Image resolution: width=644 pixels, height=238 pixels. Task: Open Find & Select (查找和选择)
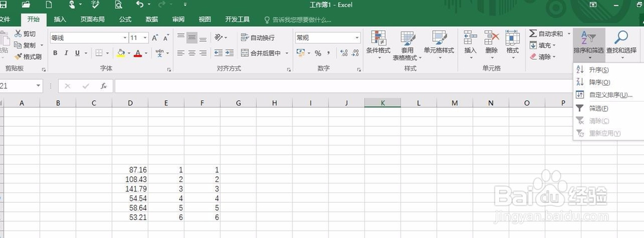pos(621,45)
